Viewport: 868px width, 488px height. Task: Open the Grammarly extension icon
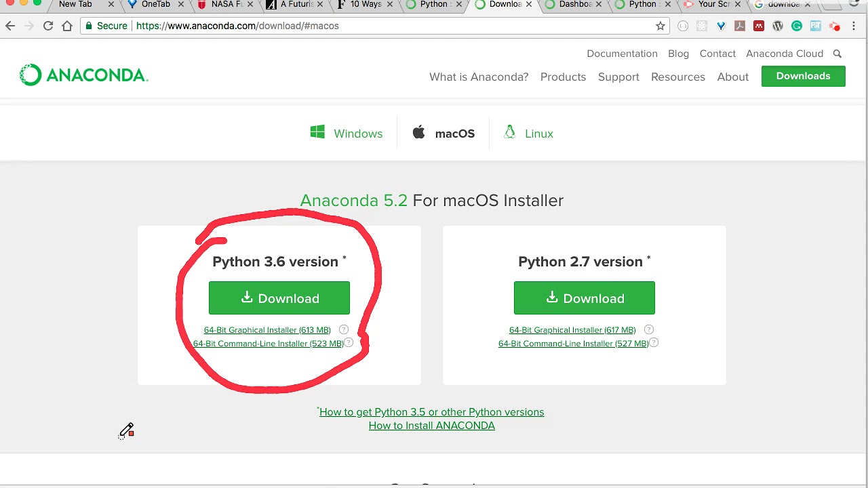797,26
